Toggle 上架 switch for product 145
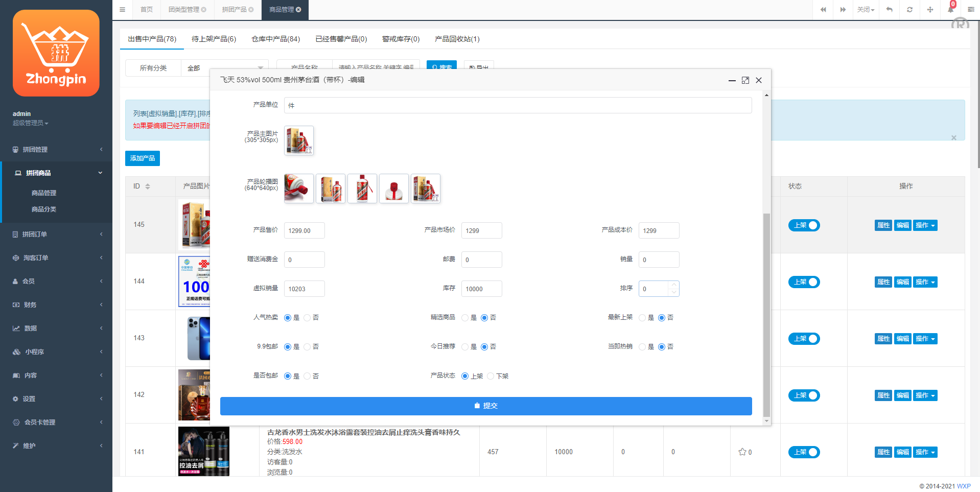 [x=804, y=225]
